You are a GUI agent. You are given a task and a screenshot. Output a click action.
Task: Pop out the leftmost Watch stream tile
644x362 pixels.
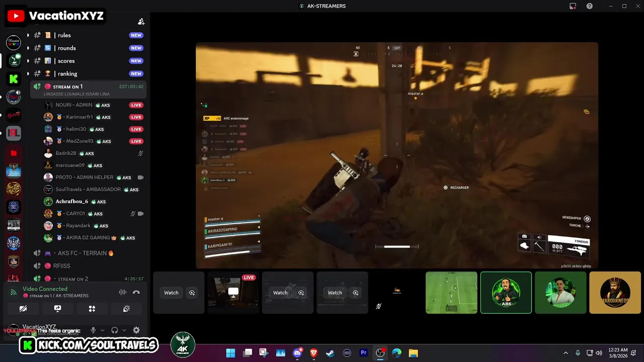[x=192, y=293]
